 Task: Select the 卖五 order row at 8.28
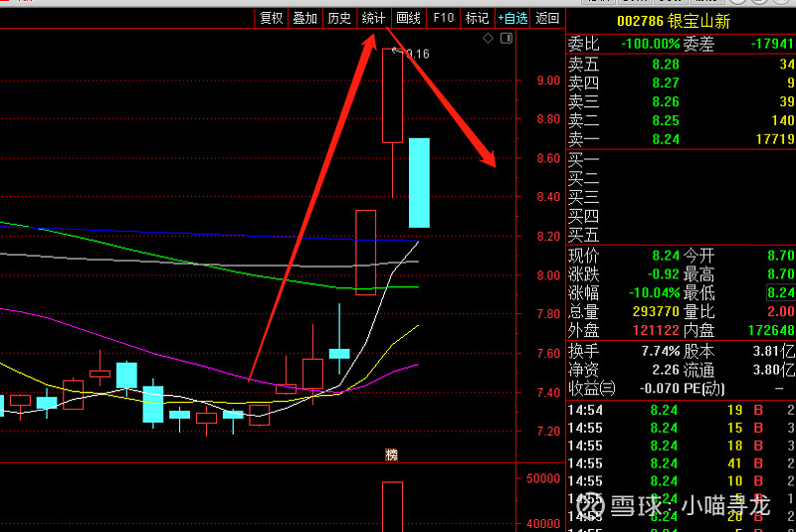point(681,64)
